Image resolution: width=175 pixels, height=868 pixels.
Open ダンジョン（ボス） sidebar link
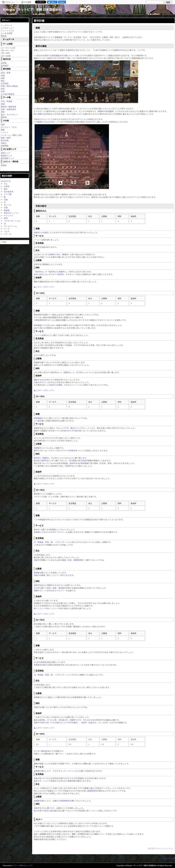[9, 127]
